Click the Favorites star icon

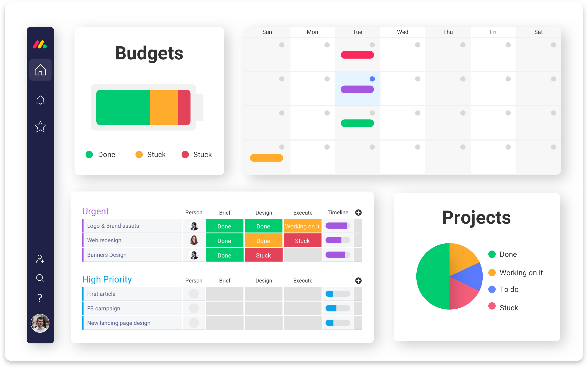click(40, 127)
